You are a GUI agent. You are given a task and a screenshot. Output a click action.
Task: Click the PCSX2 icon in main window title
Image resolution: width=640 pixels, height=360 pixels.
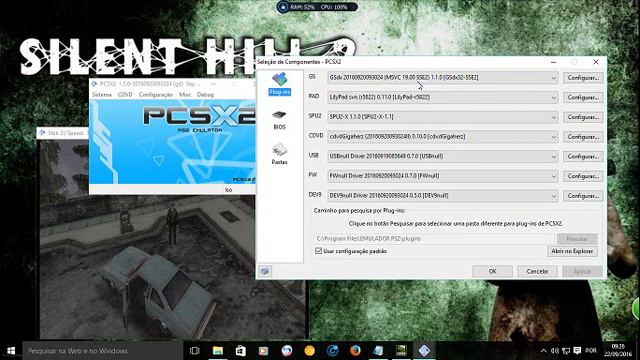pos(94,84)
